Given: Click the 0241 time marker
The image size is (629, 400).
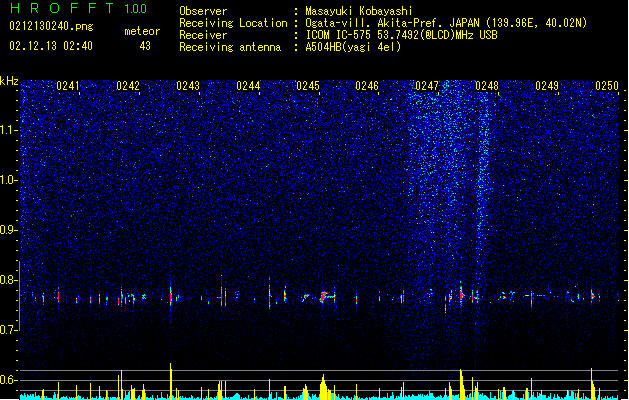Looking at the screenshot, I should (68, 86).
